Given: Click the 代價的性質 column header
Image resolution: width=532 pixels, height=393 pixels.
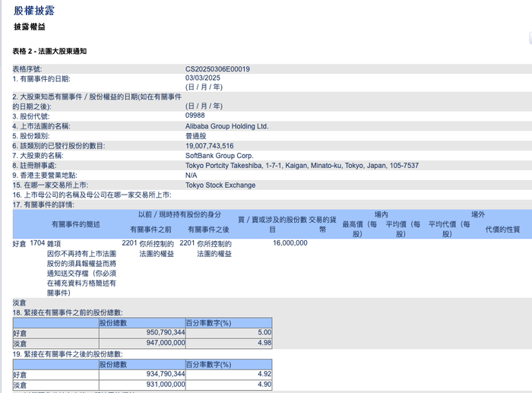Looking at the screenshot, I should tap(502, 230).
